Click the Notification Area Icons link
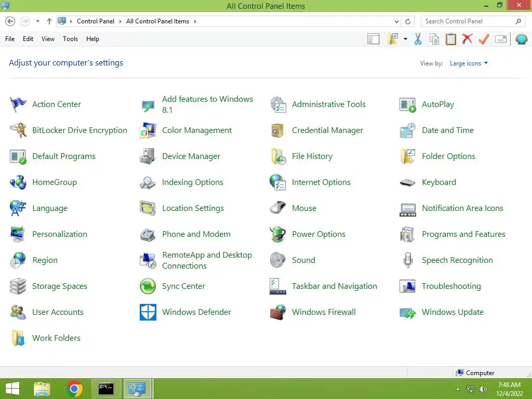Image resolution: width=532 pixels, height=399 pixels. click(462, 208)
